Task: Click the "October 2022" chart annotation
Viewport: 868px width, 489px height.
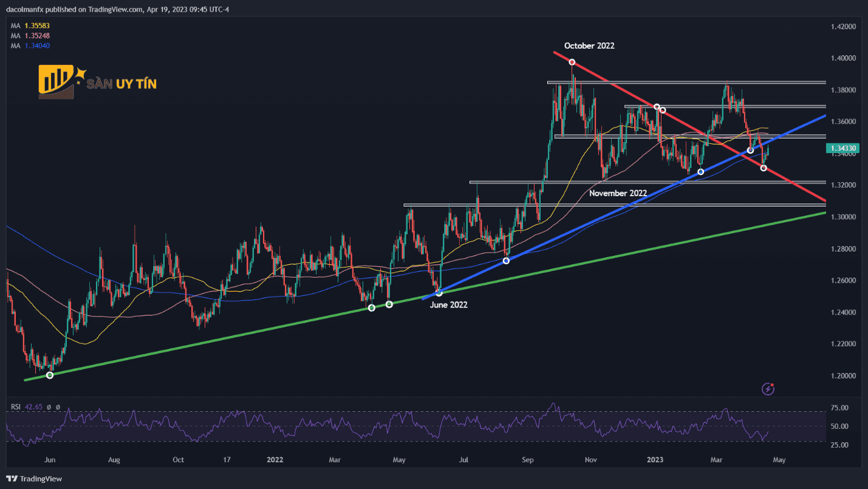Action: (x=589, y=46)
